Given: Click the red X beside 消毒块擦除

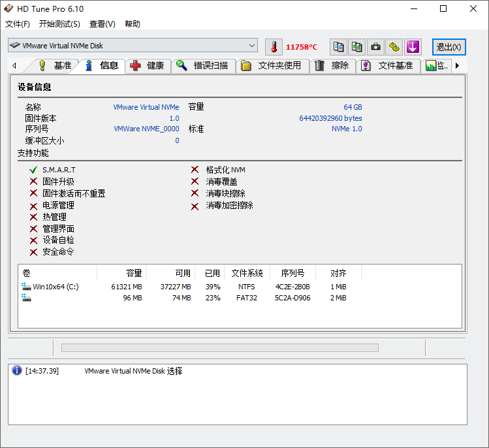Looking at the screenshot, I should [x=195, y=193].
